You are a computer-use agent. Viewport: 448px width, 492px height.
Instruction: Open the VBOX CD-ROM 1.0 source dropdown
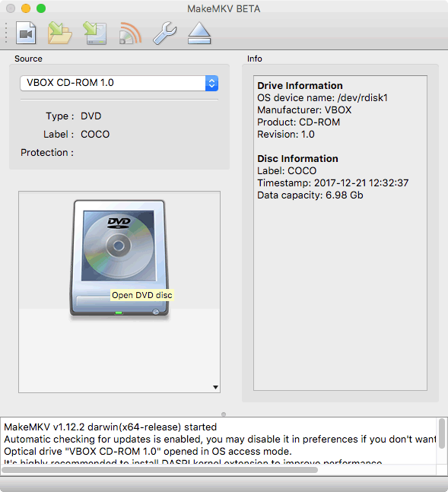point(119,83)
